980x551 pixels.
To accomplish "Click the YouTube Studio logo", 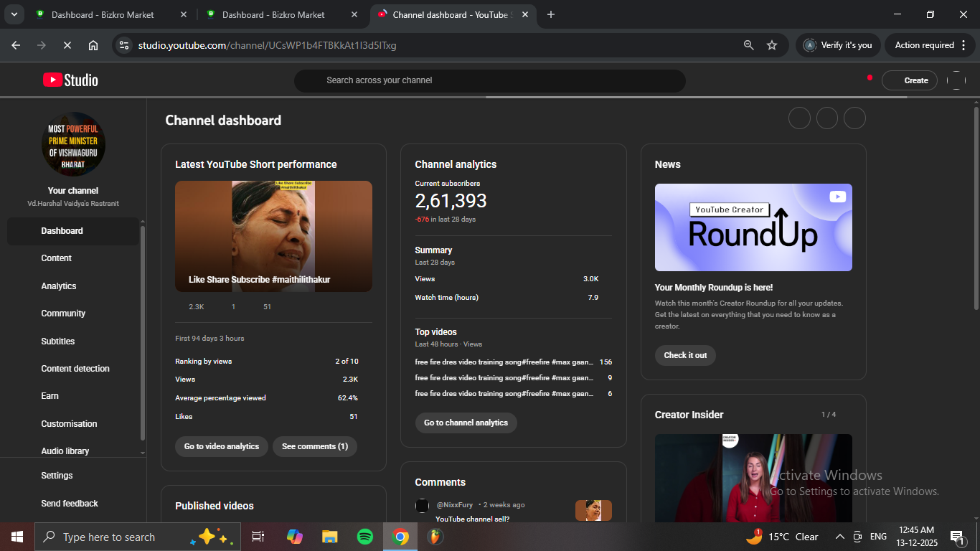I will point(70,80).
